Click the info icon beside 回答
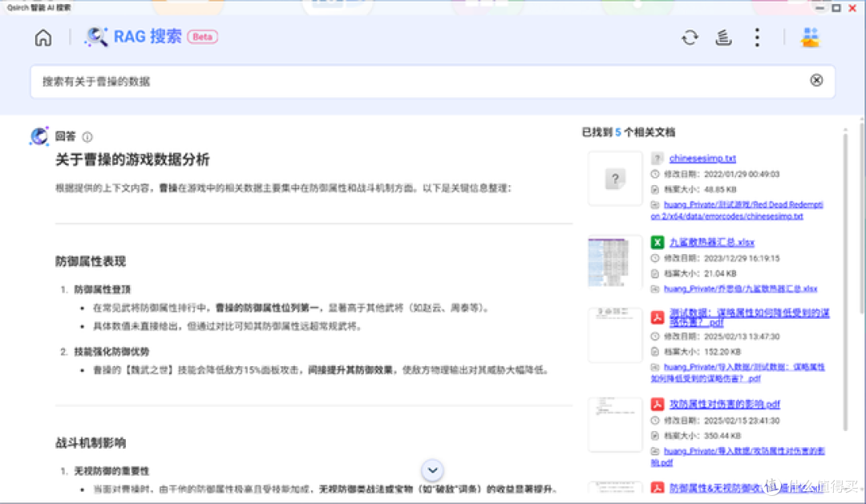Screen dimensions: 866x504 click(x=87, y=137)
